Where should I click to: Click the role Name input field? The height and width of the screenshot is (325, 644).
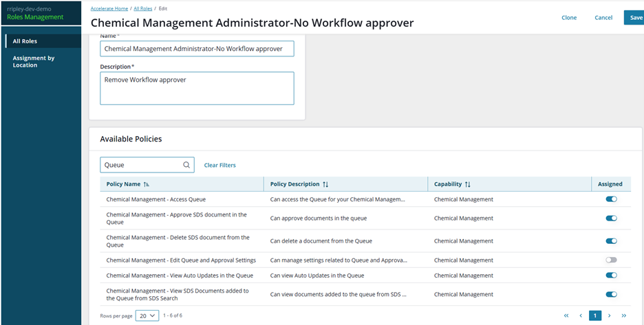click(x=197, y=49)
